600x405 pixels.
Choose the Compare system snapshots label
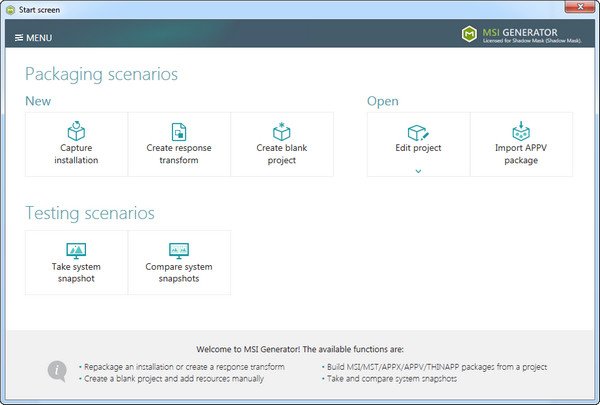tap(179, 273)
